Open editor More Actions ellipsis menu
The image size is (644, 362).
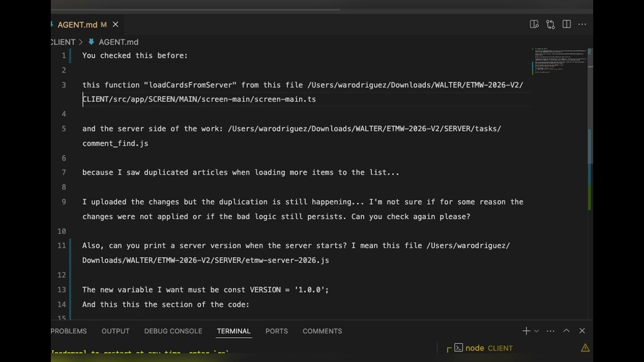click(582, 24)
